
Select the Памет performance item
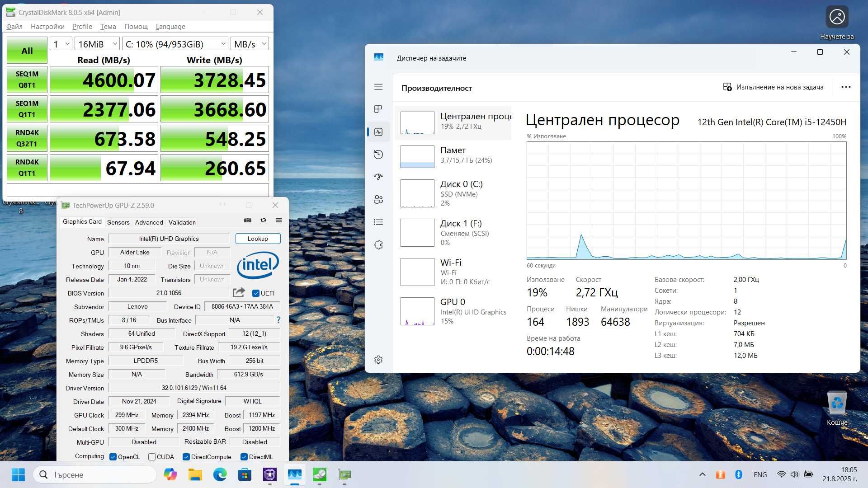pos(453,156)
